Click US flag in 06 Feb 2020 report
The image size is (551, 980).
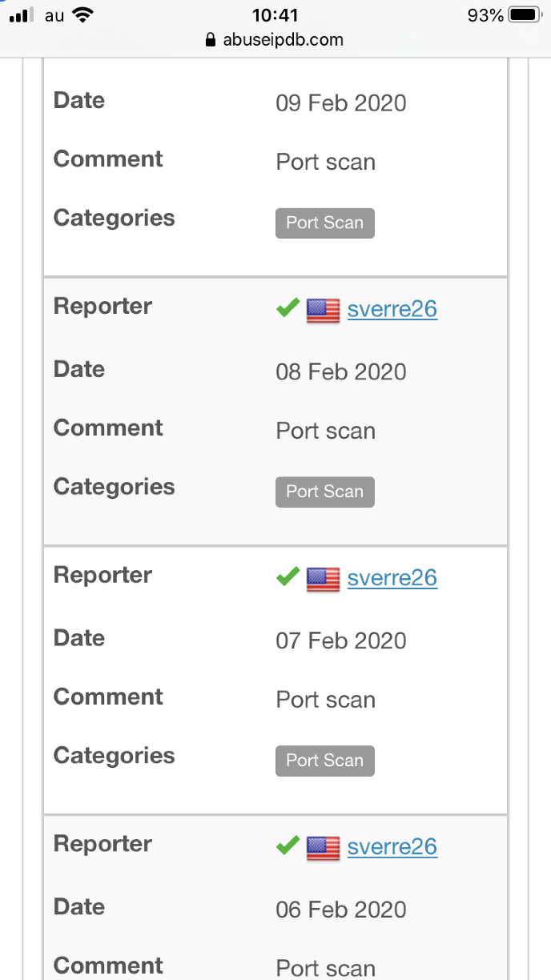click(324, 849)
